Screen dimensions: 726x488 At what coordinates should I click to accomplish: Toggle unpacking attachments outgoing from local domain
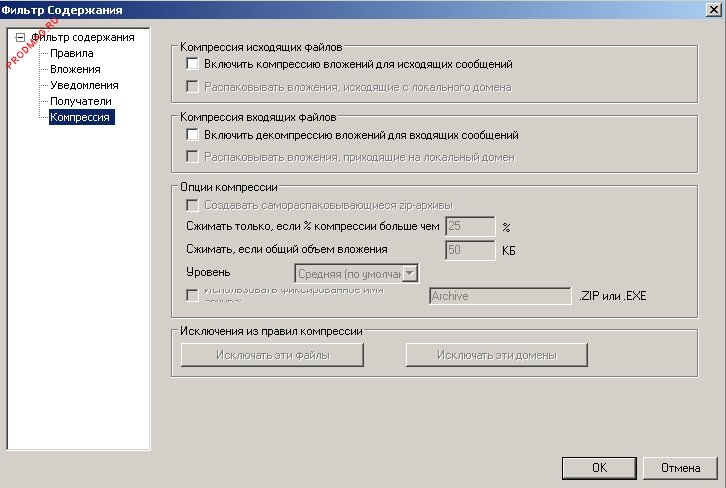[x=193, y=87]
